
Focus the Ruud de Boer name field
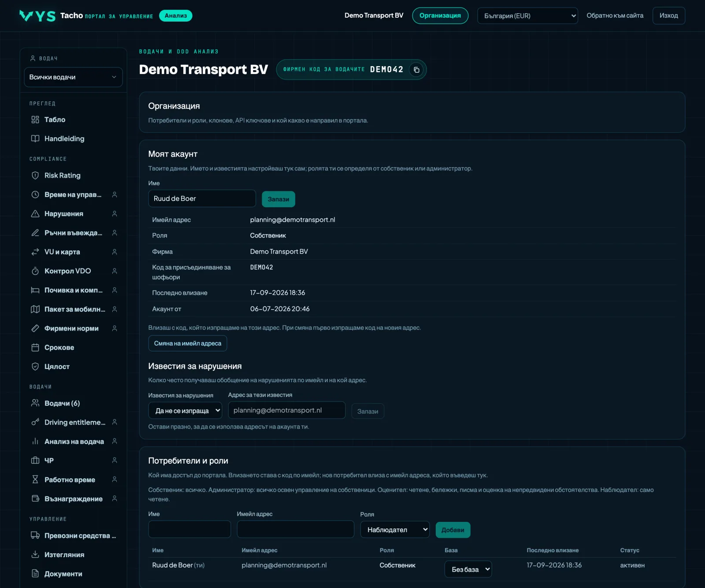[x=202, y=198]
